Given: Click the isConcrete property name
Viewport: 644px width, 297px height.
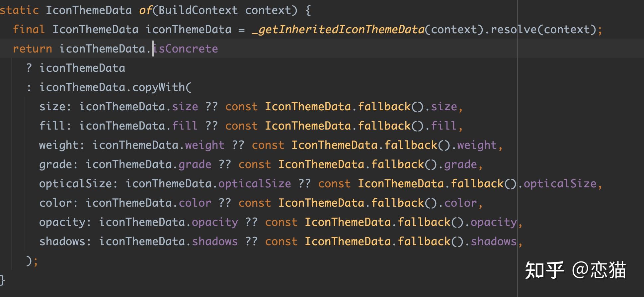Looking at the screenshot, I should (x=185, y=49).
